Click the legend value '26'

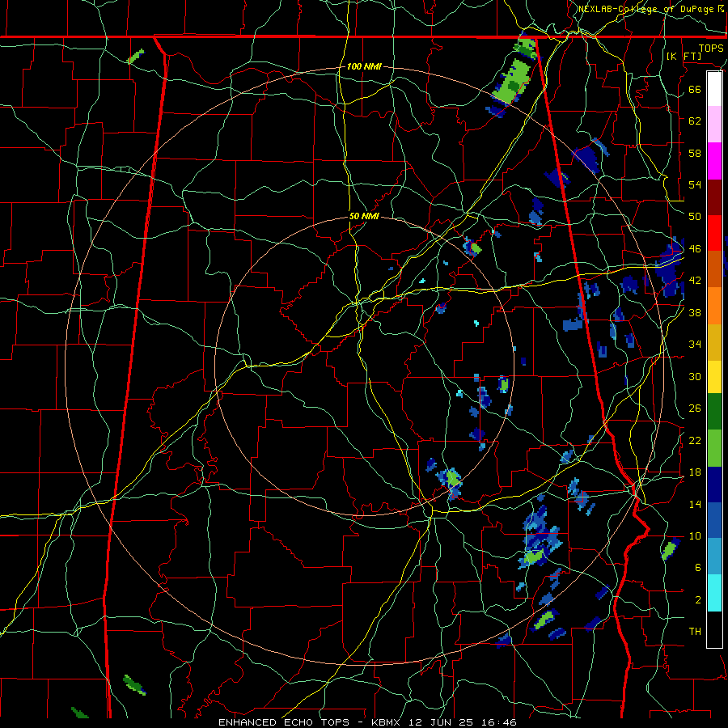click(x=695, y=408)
